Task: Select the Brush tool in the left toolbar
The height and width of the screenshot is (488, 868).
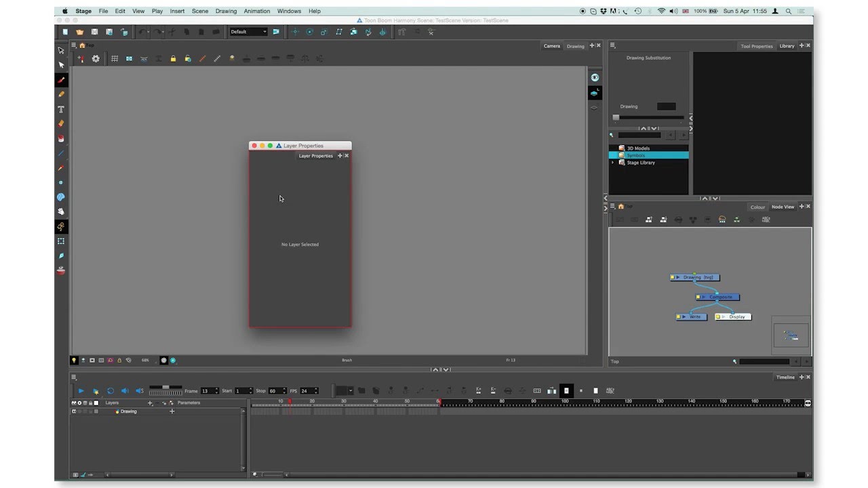Action: tap(61, 80)
